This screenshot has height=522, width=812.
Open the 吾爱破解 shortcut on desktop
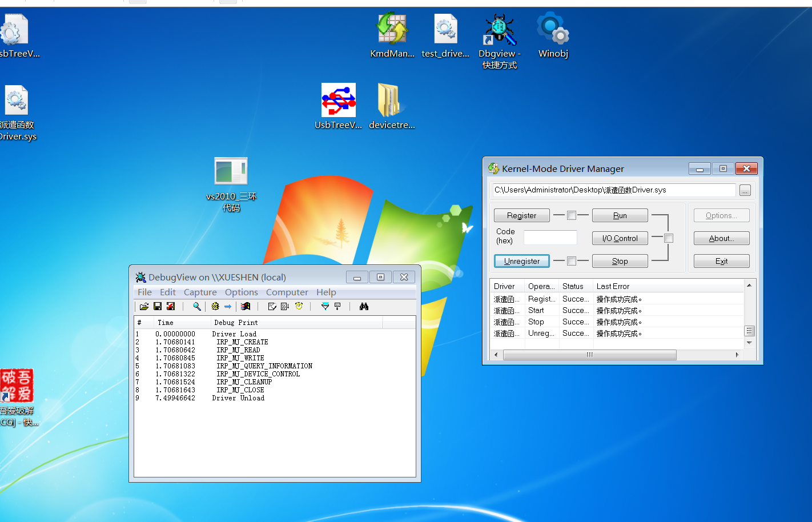pyautogui.click(x=18, y=398)
